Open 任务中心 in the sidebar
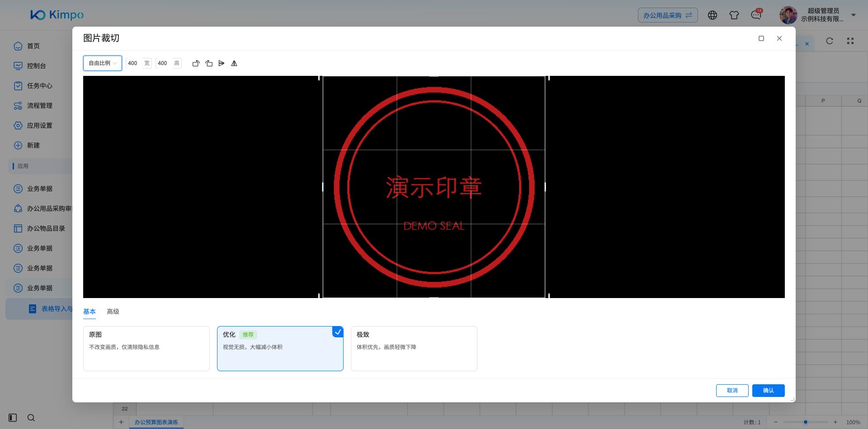The image size is (868, 429). click(39, 86)
